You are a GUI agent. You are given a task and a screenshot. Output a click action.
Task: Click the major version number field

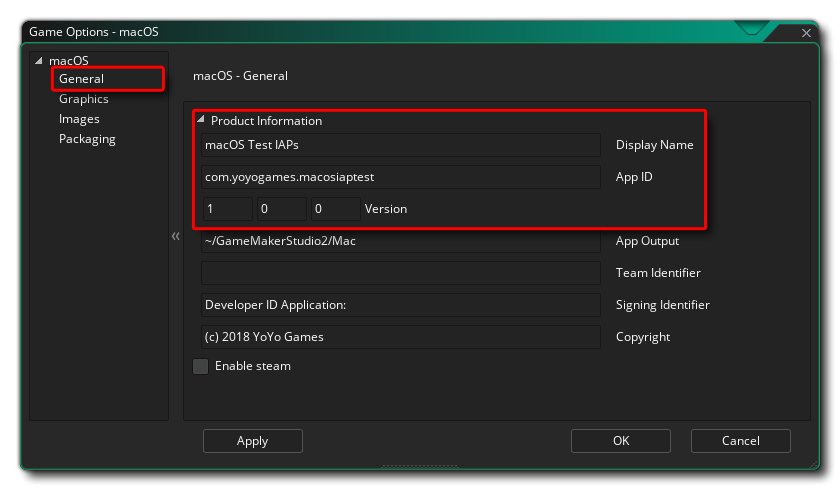point(228,209)
